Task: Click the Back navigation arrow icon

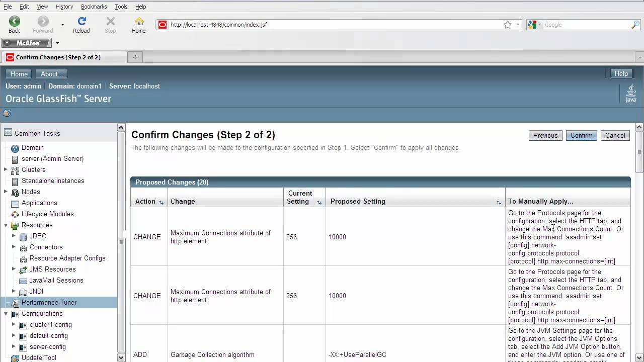Action: tap(15, 21)
